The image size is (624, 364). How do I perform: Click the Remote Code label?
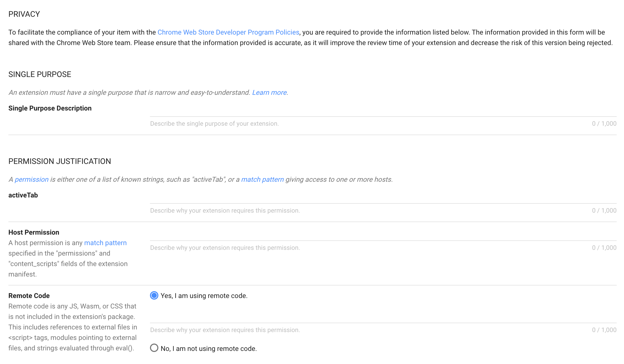[x=29, y=295]
